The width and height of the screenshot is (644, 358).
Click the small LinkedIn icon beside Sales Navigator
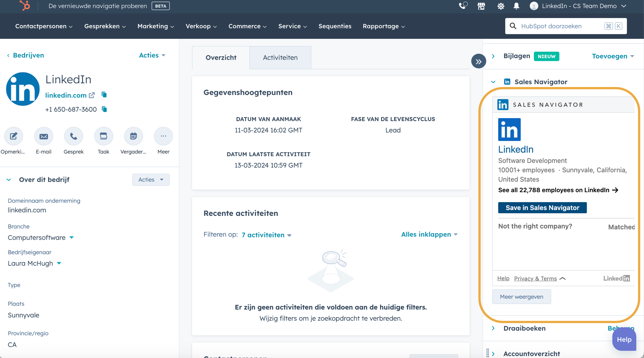[x=507, y=82]
